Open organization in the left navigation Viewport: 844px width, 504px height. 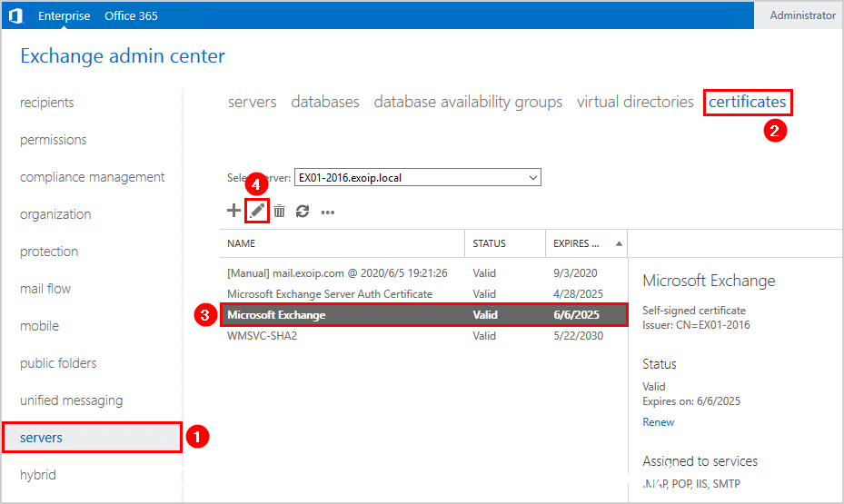(55, 214)
